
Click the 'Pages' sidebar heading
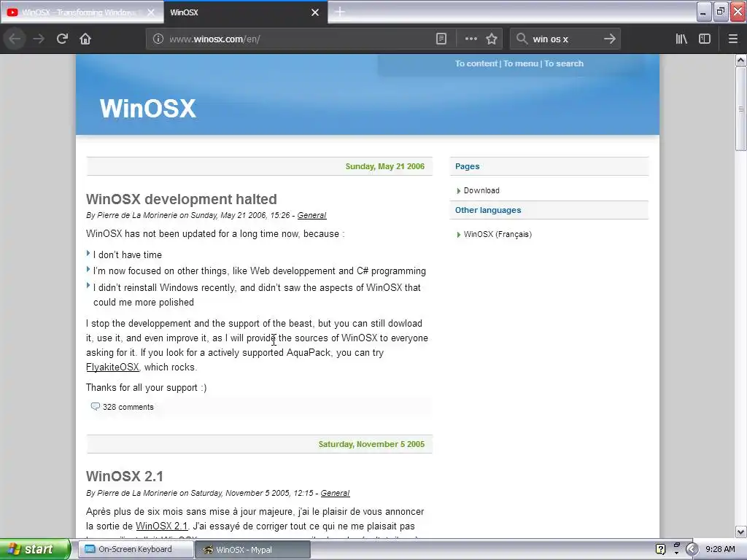467,166
